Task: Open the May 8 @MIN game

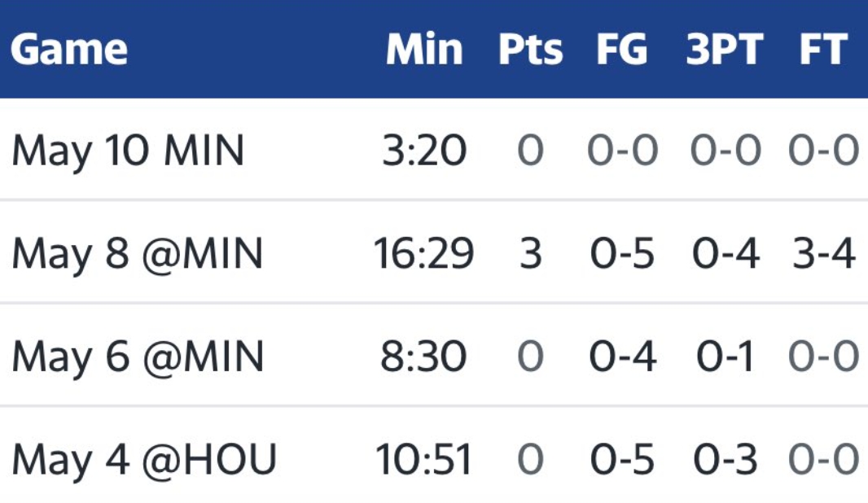Action: pyautogui.click(x=138, y=254)
